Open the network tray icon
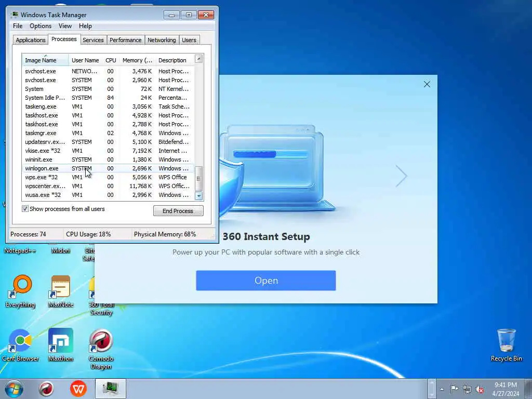532x399 pixels. [x=467, y=389]
